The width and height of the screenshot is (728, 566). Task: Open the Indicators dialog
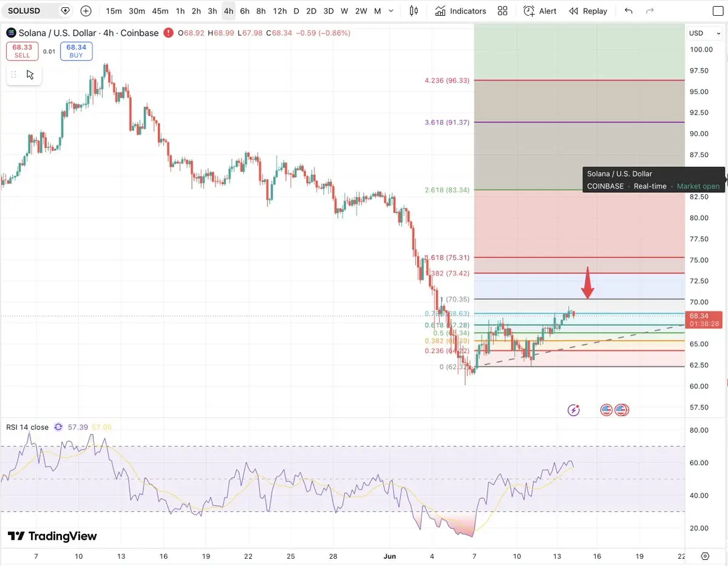(461, 11)
